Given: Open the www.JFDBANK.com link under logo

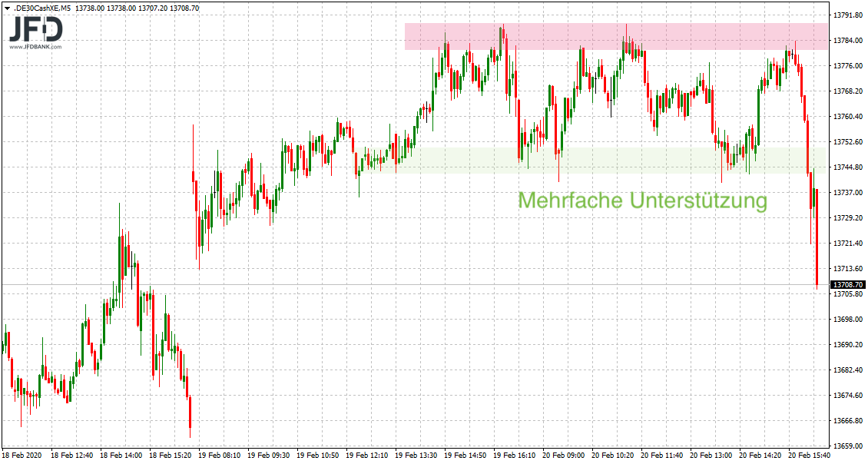Looking at the screenshot, I should pos(36,48).
